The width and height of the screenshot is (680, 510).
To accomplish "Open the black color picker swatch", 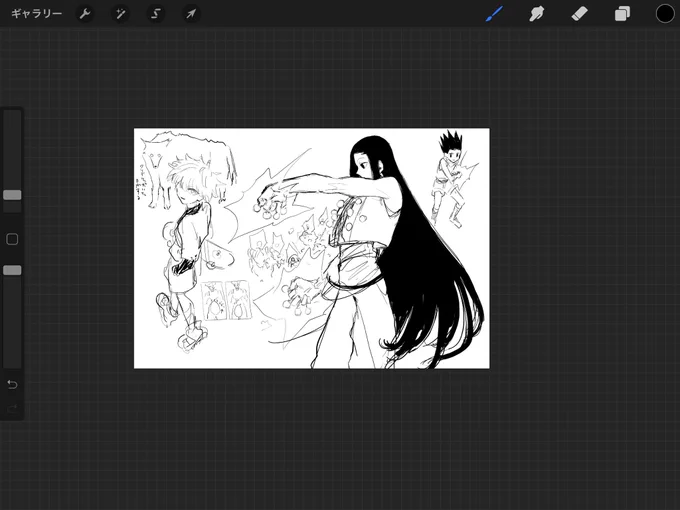I will point(665,14).
